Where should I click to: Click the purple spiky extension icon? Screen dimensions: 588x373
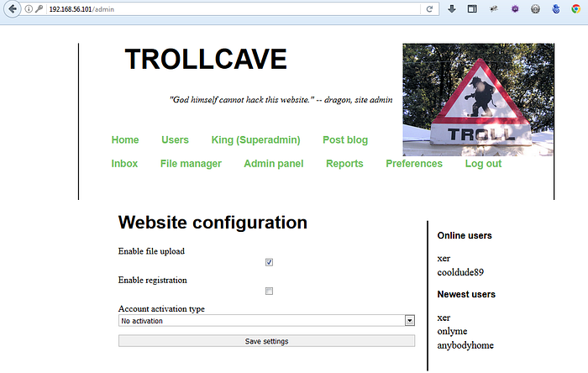click(x=514, y=9)
